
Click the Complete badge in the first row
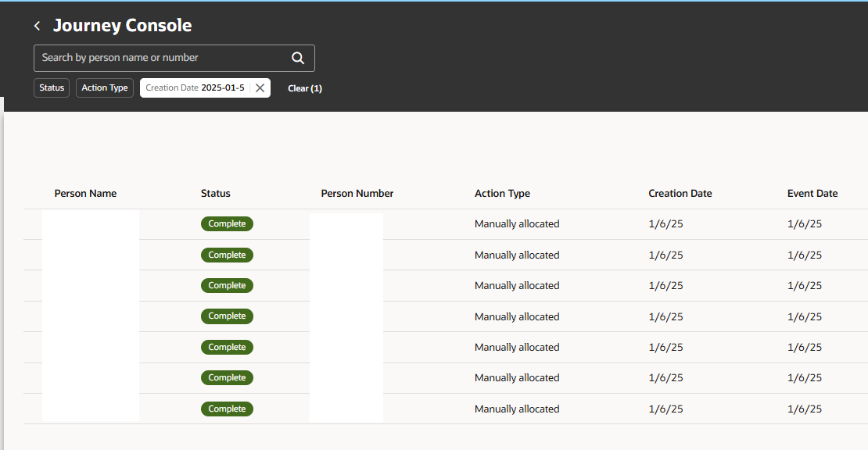pyautogui.click(x=227, y=223)
